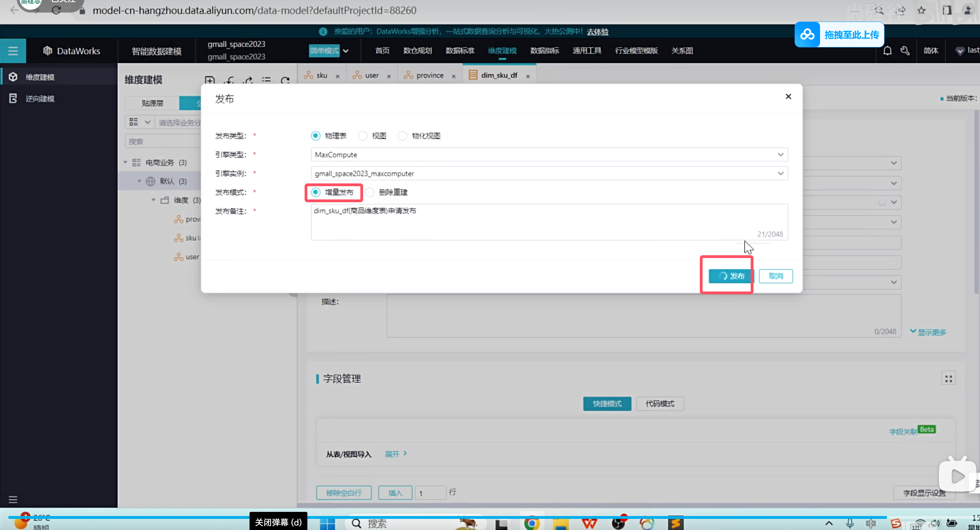Click the refresh icon in 维度建模 toolbar
The height and width of the screenshot is (530, 980).
(x=285, y=80)
